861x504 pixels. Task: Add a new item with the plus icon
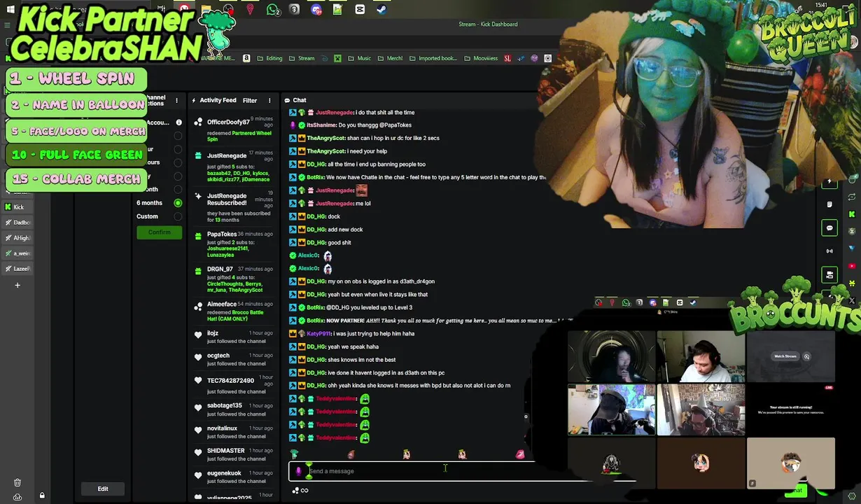(x=17, y=285)
